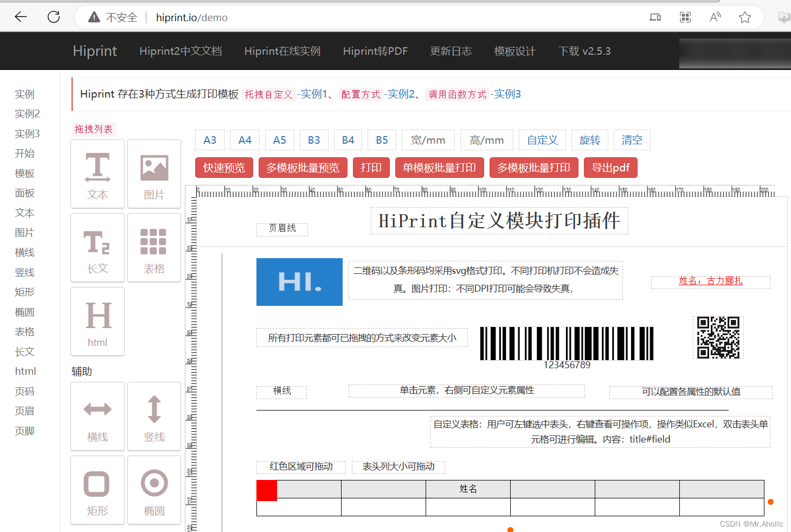This screenshot has height=532, width=791.
Task: Click the QR/apps grid icon in address bar
Action: point(685,17)
